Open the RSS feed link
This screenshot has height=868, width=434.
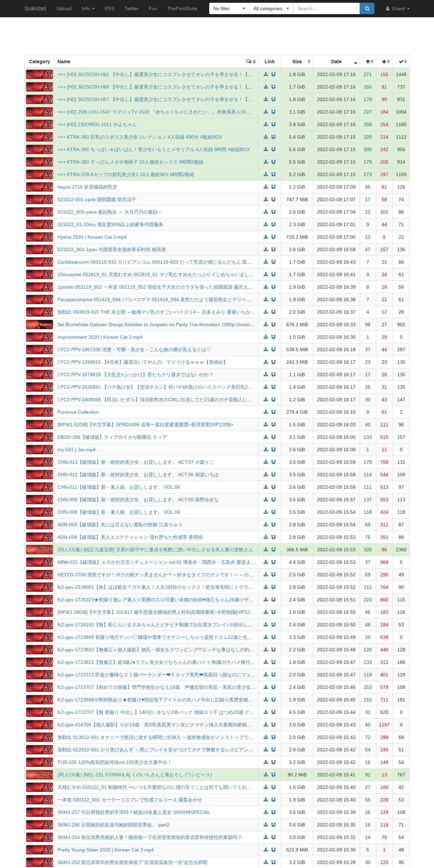pos(110,8)
